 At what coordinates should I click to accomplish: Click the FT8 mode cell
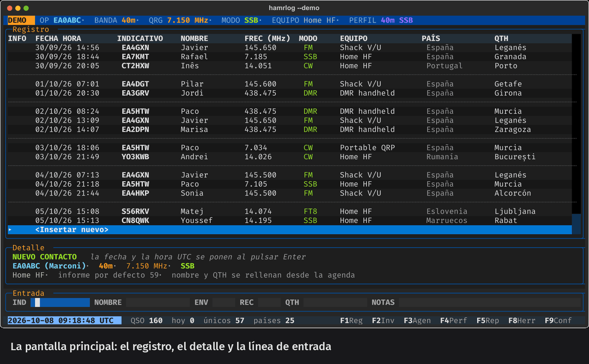[310, 212]
